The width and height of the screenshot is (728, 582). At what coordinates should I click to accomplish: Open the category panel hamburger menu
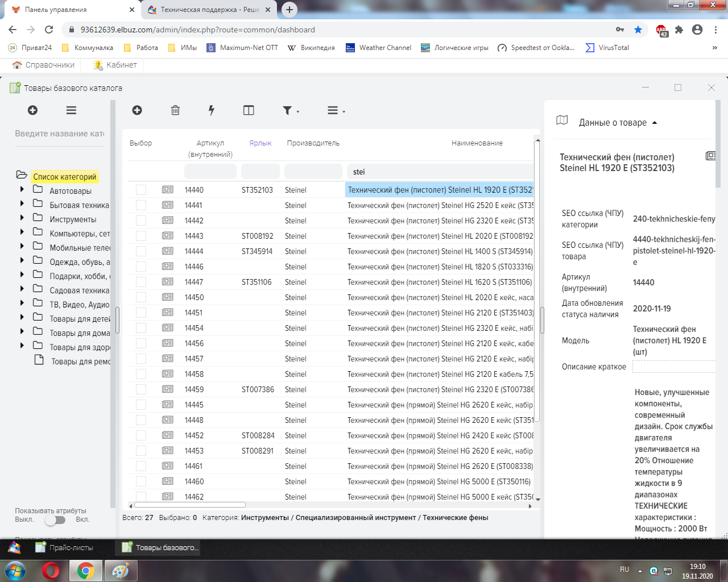pyautogui.click(x=71, y=110)
